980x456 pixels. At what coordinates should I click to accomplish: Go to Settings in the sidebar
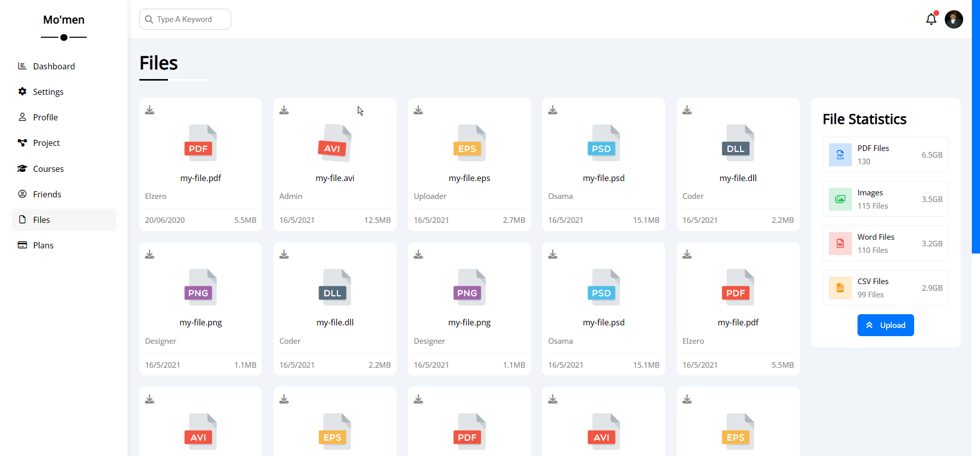pyautogui.click(x=48, y=92)
